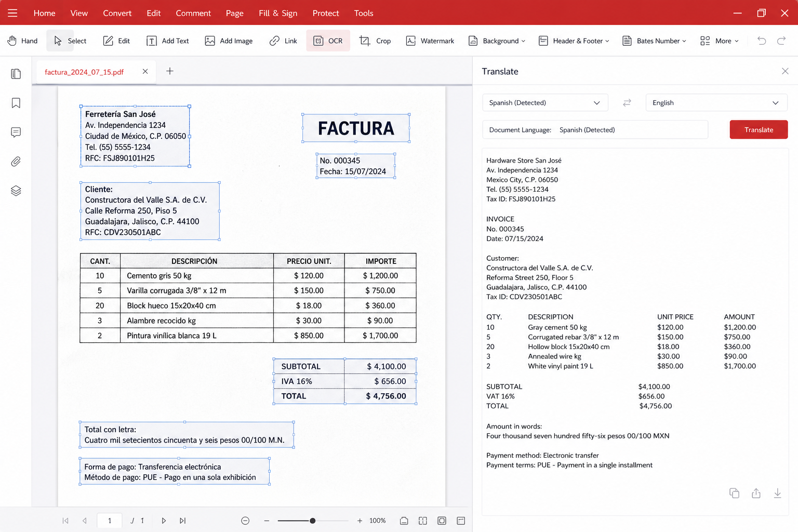The width and height of the screenshot is (798, 532).
Task: Toggle fit page view mode
Action: [x=442, y=521]
